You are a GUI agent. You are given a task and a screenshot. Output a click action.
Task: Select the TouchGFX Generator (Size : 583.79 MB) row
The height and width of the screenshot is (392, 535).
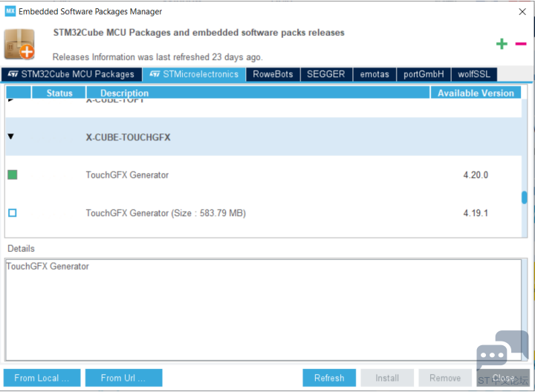263,213
